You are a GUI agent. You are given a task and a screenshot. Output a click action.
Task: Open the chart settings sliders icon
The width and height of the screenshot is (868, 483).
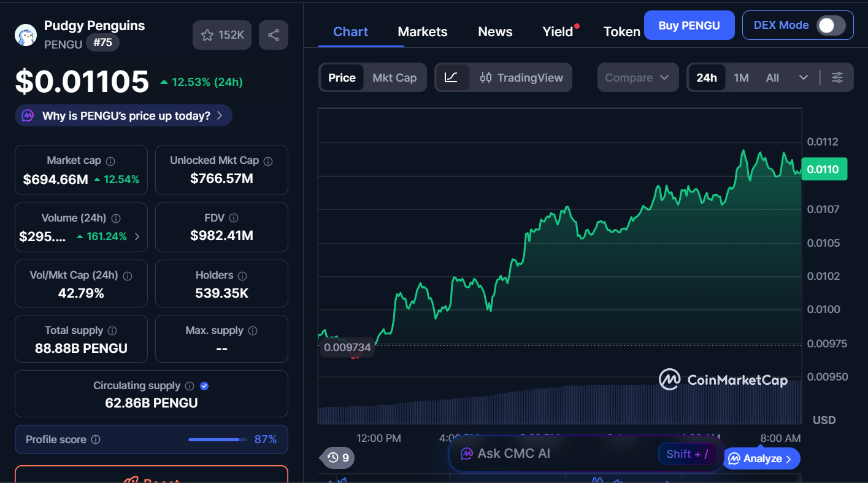coord(837,77)
